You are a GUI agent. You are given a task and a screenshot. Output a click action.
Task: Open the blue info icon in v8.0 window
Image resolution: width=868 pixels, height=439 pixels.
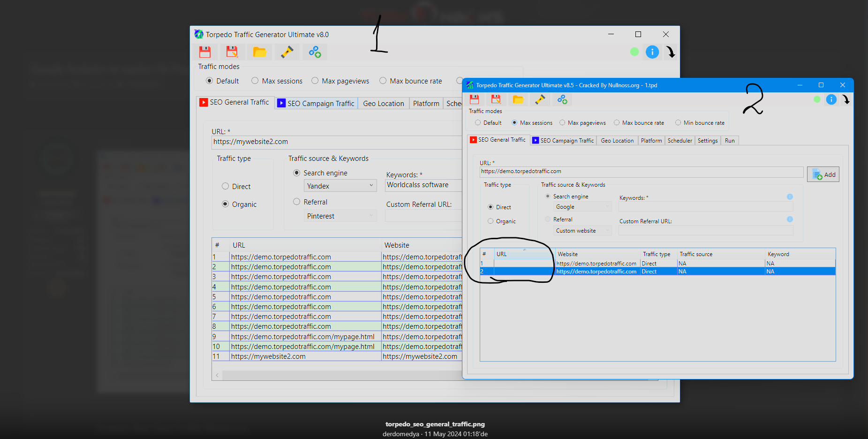(x=652, y=52)
